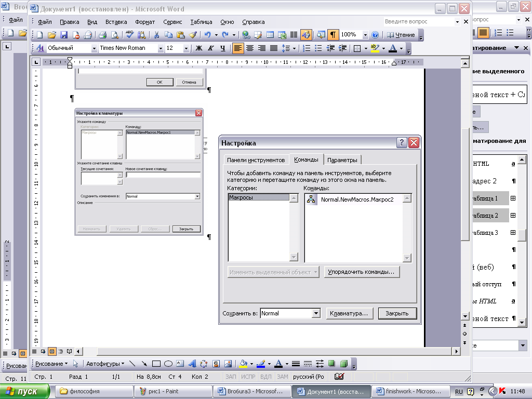Image resolution: width=532 pixels, height=399 pixels.
Task: Expand the Рисование menu in Drawing toolbar
Action: 51,364
